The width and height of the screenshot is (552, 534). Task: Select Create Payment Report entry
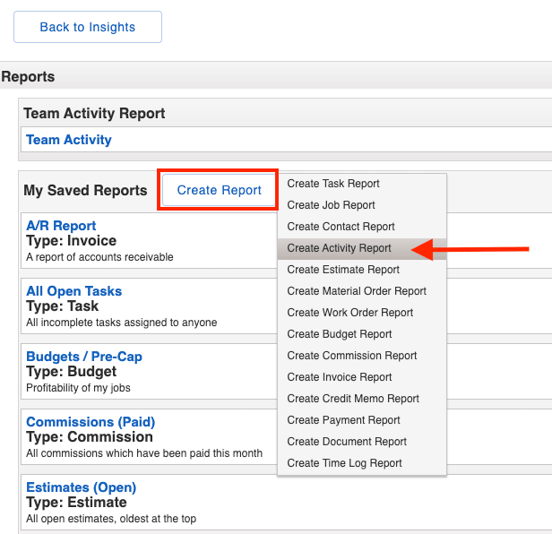[x=362, y=420]
